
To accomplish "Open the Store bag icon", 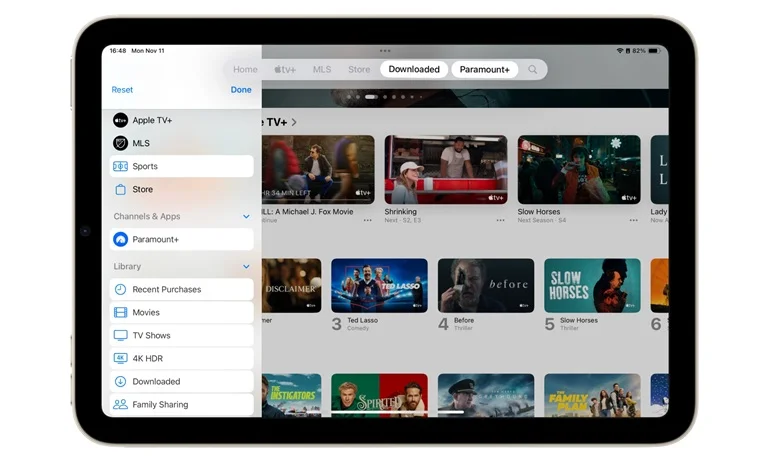I will coord(120,190).
